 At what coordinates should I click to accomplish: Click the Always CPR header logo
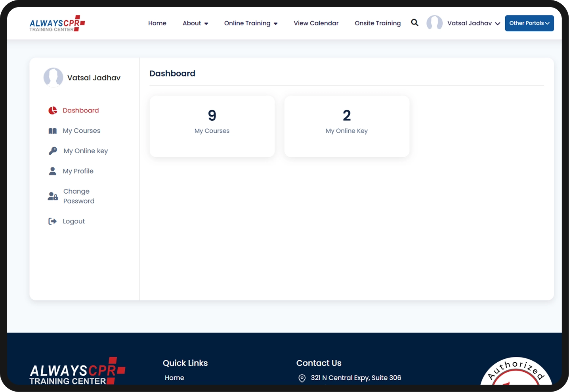pyautogui.click(x=57, y=23)
